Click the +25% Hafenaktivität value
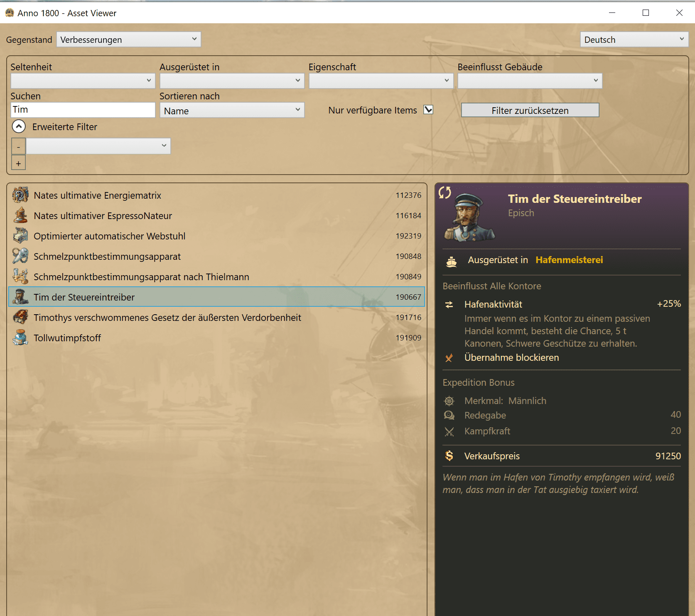 669,304
